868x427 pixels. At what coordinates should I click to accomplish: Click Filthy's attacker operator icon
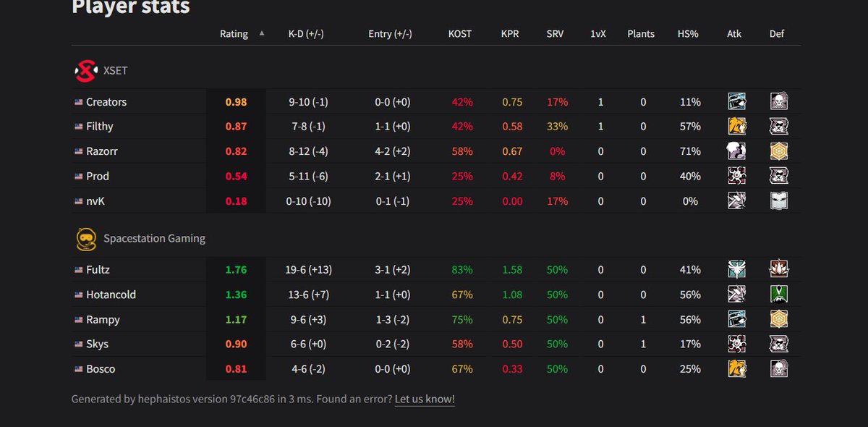[736, 127]
